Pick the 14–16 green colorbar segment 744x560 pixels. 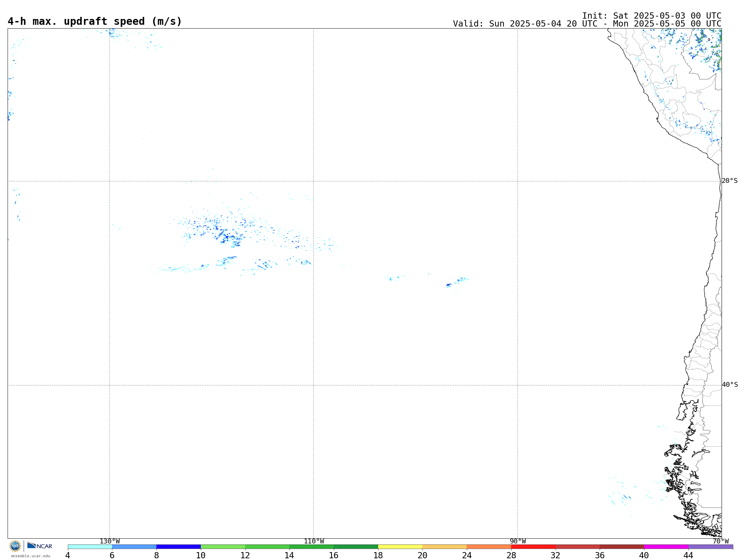pyautogui.click(x=311, y=547)
